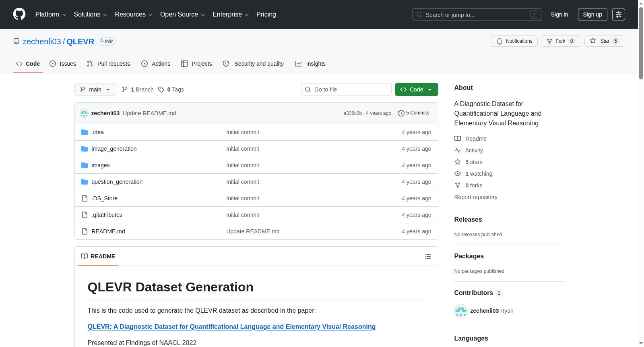Click the star icon beside 5 stars
Viewport: 644px width, 347px height.
458,162
